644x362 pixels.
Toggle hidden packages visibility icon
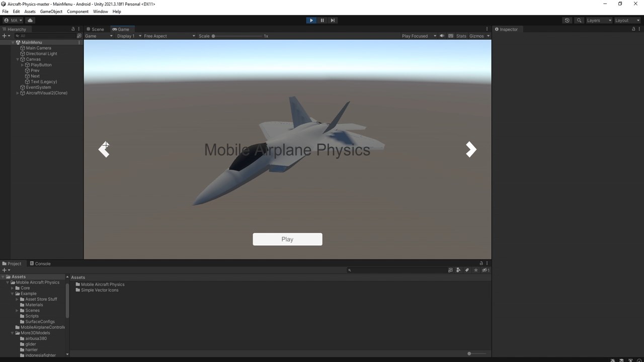coord(486,270)
